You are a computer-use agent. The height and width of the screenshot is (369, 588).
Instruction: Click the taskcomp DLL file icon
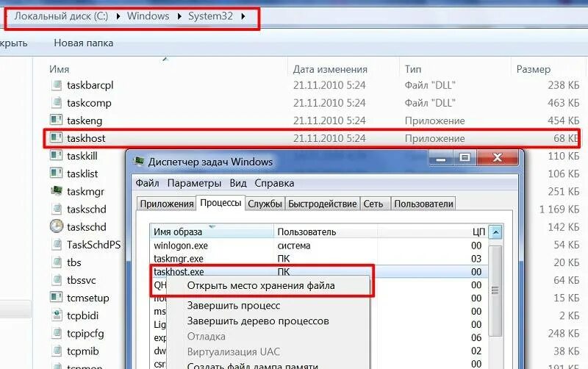click(x=57, y=103)
